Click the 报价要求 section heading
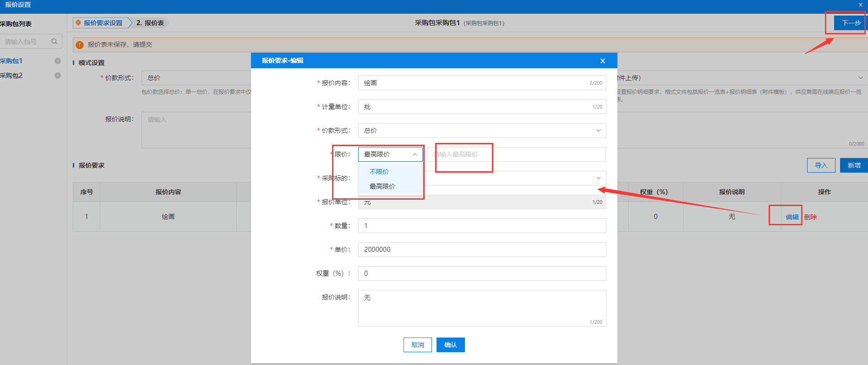 pos(92,165)
